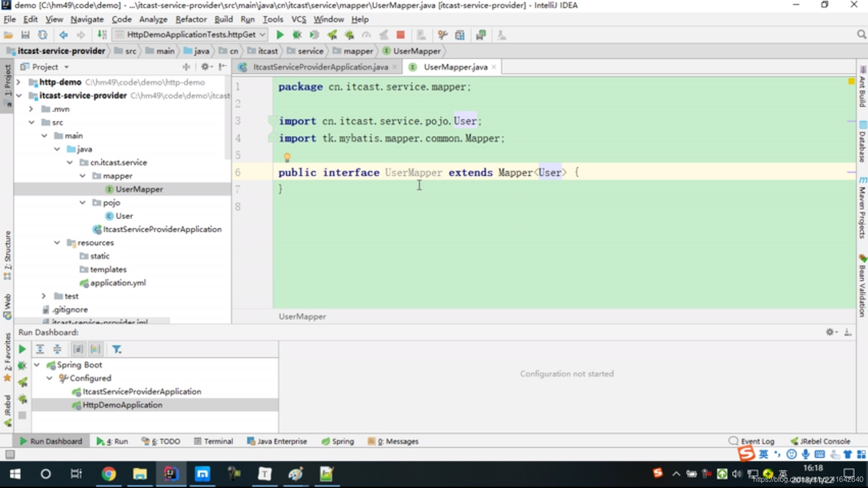This screenshot has width=868, height=488.
Task: Click the Project panel settings gear
Action: pyautogui.click(x=206, y=67)
